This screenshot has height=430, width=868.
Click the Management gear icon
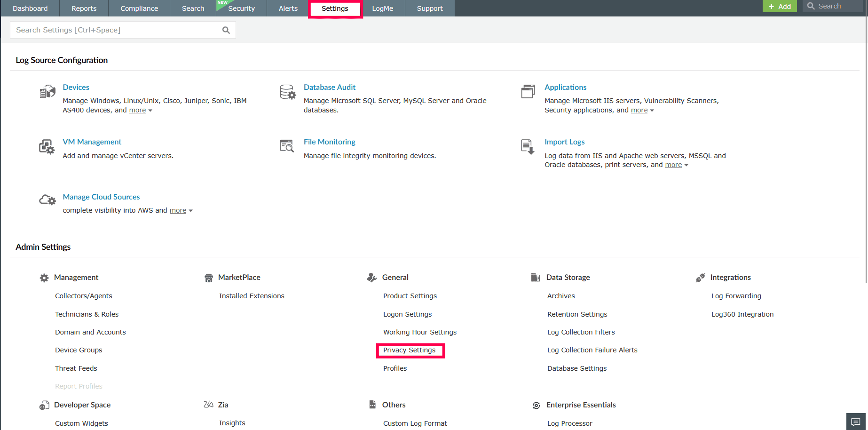pyautogui.click(x=44, y=278)
